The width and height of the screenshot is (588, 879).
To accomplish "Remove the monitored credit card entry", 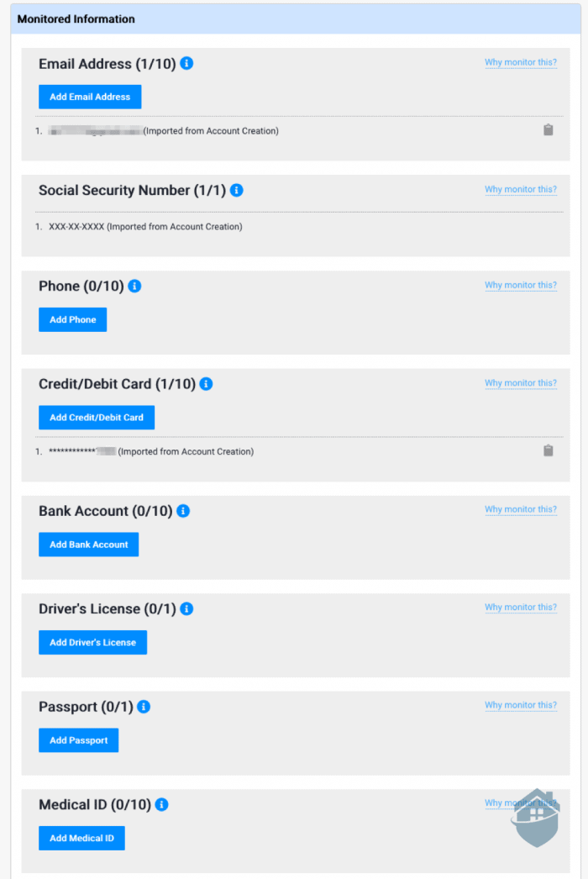I will [549, 450].
